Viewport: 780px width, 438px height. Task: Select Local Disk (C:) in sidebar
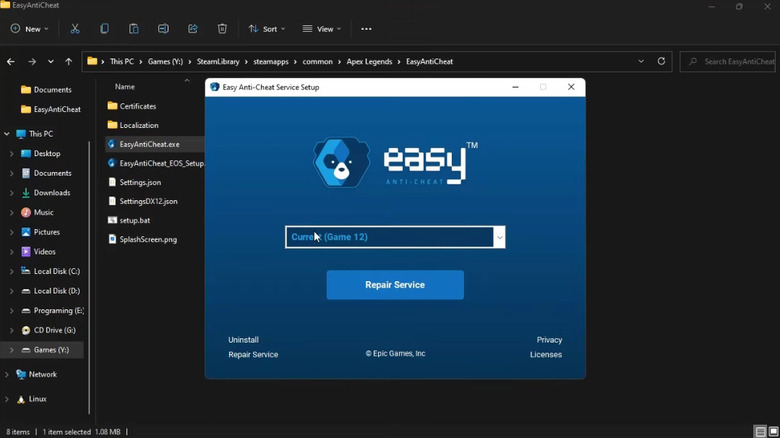50,271
